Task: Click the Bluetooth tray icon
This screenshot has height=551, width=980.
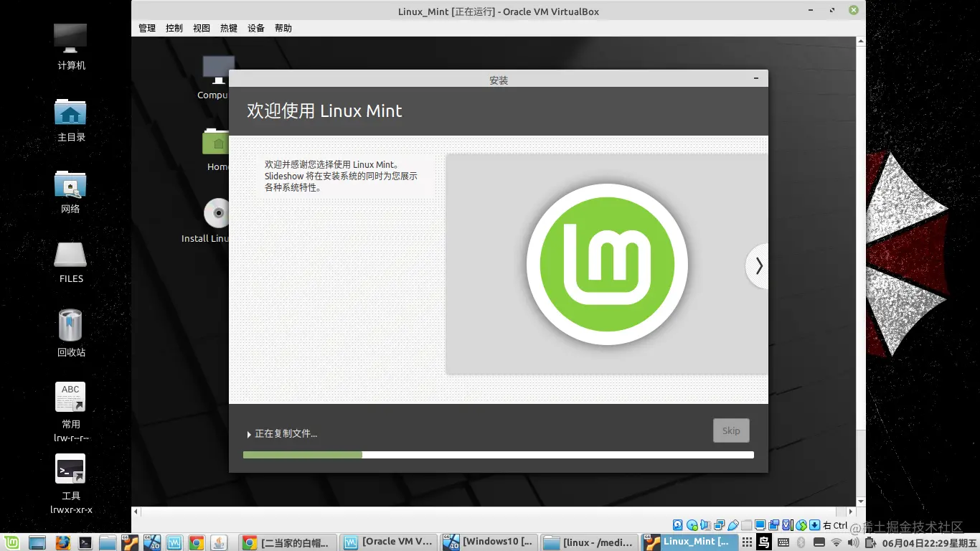Action: click(801, 542)
